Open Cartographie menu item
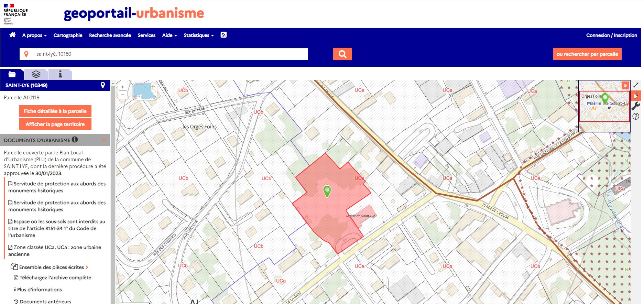 tap(68, 35)
